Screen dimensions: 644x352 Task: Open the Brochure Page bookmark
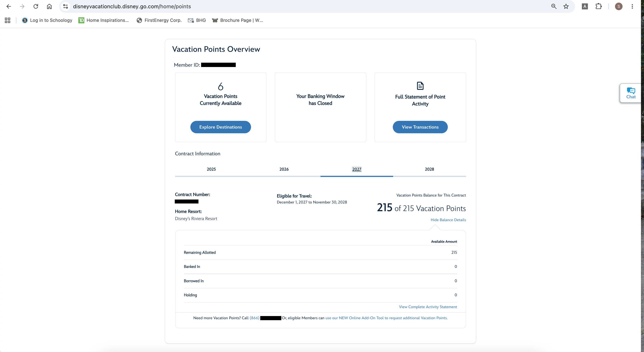[237, 20]
